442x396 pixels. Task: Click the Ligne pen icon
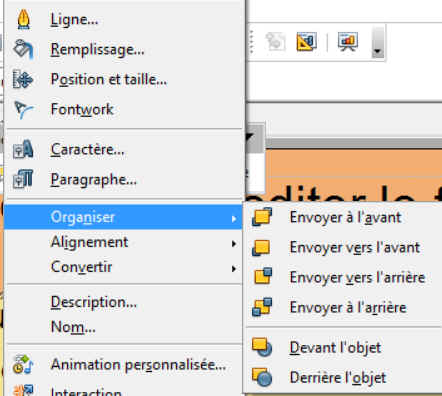pyautogui.click(x=24, y=19)
